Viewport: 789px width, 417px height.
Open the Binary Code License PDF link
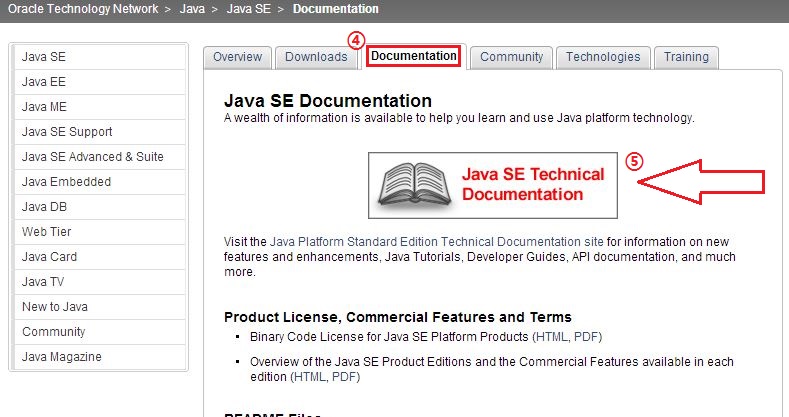[588, 338]
